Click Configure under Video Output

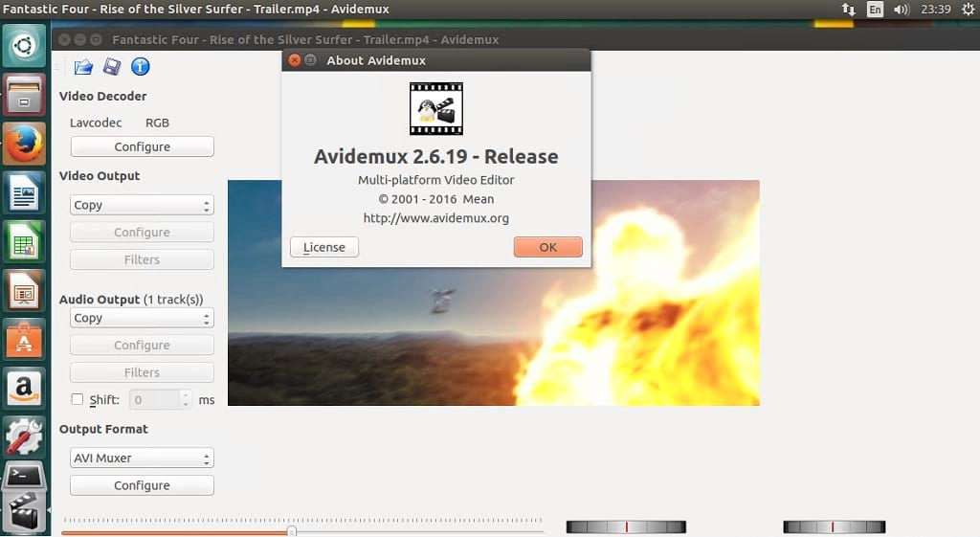142,232
